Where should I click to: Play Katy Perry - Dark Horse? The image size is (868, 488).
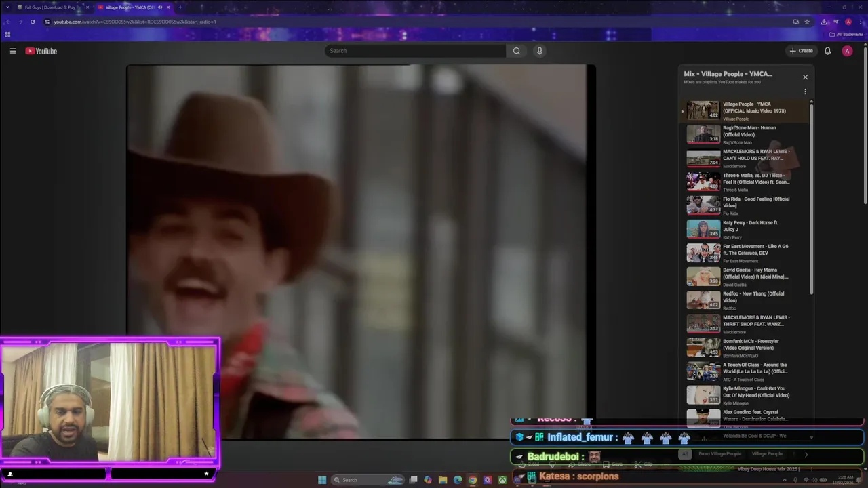point(745,229)
